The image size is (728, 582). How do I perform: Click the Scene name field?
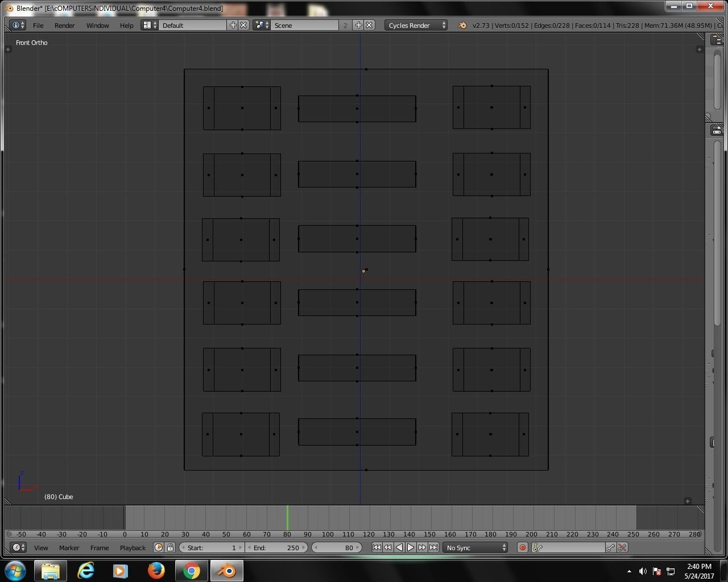[x=305, y=25]
